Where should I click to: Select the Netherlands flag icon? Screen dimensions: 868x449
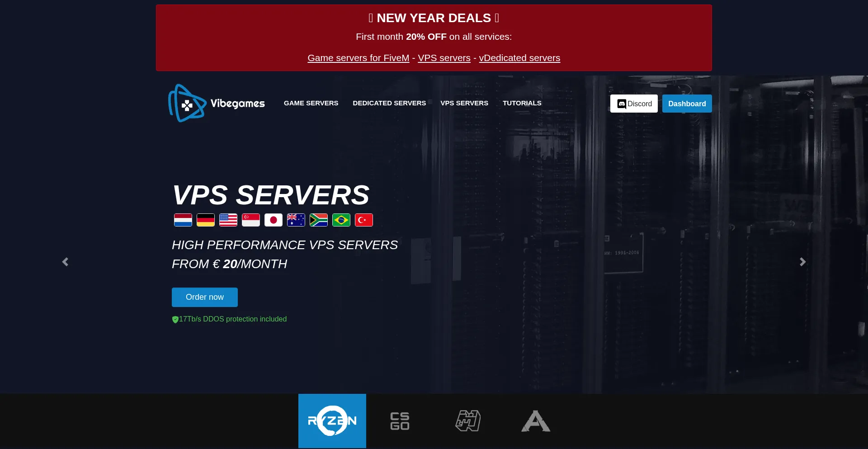183,220
